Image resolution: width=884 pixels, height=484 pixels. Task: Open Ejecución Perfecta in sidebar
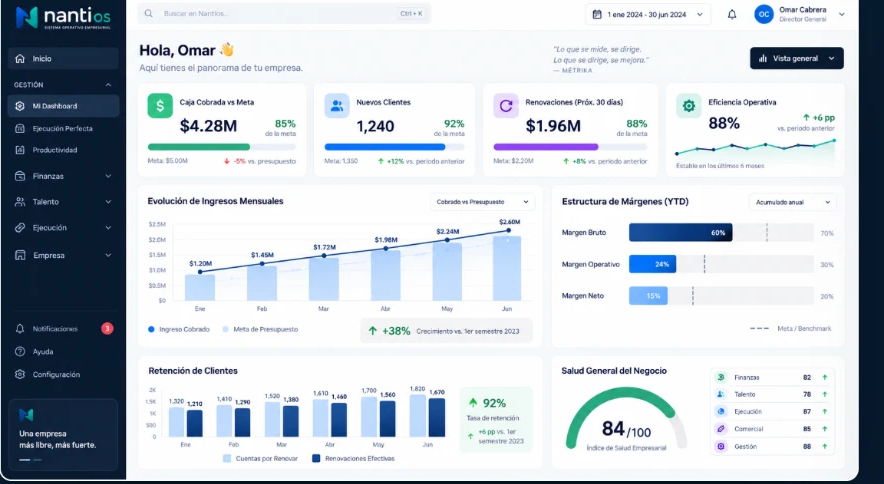click(x=63, y=129)
